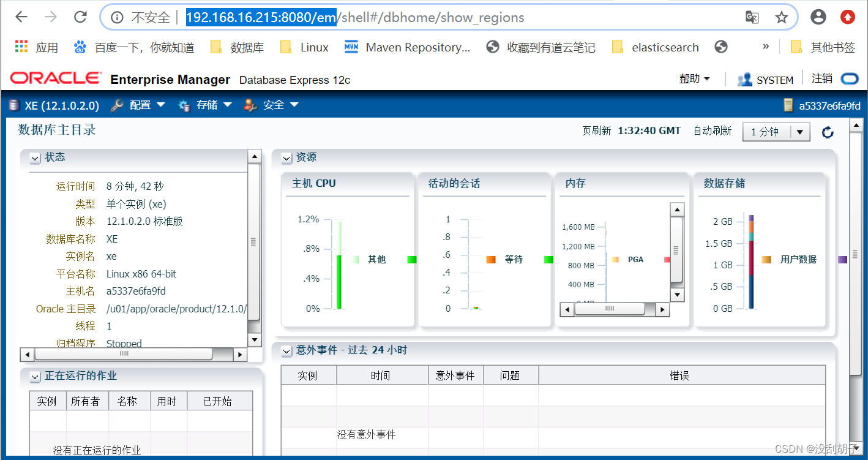This screenshot has width=868, height=460.
Task: Collapse the 意外事件 panel
Action: pyautogui.click(x=286, y=351)
